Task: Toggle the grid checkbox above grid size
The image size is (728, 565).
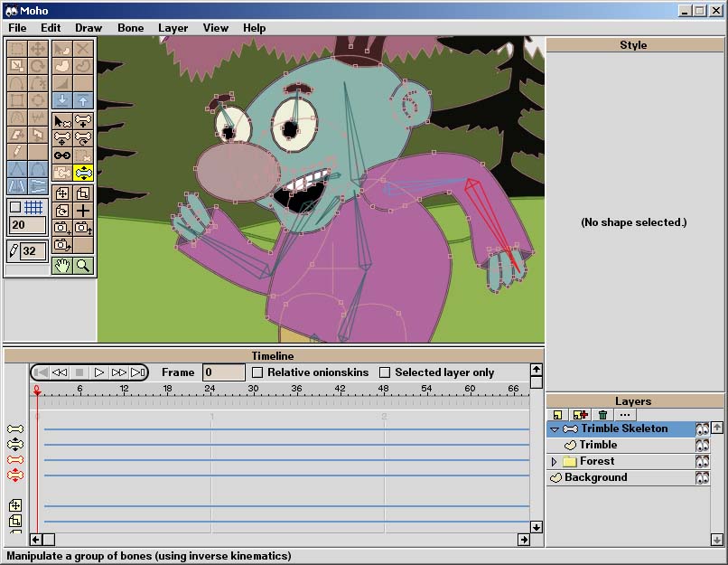Action: click(x=15, y=207)
